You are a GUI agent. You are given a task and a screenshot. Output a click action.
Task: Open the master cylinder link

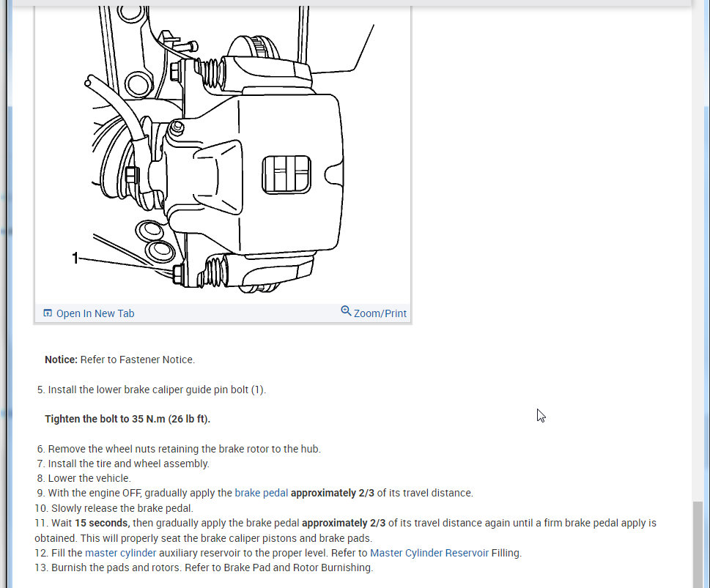pos(120,553)
